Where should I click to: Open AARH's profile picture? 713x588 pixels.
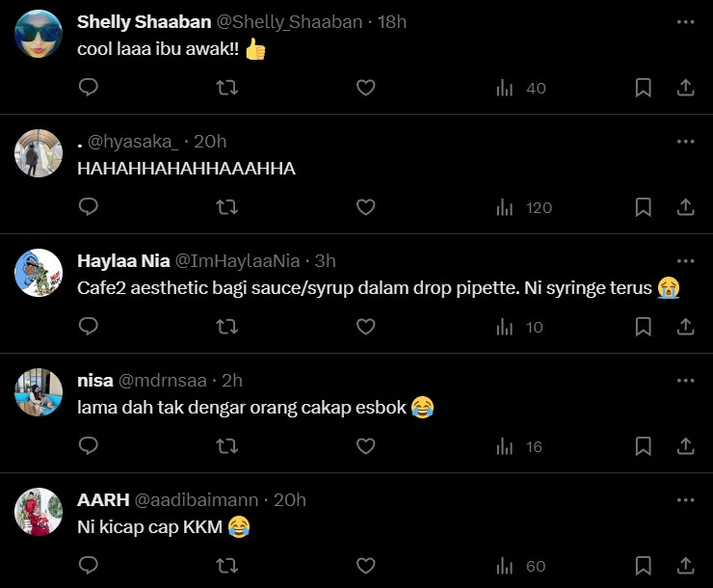point(40,512)
